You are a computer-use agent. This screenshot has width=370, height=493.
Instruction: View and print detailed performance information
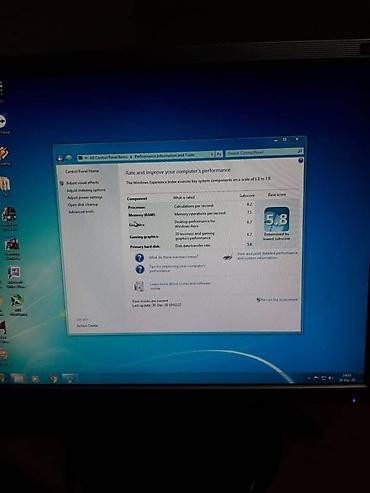267,255
